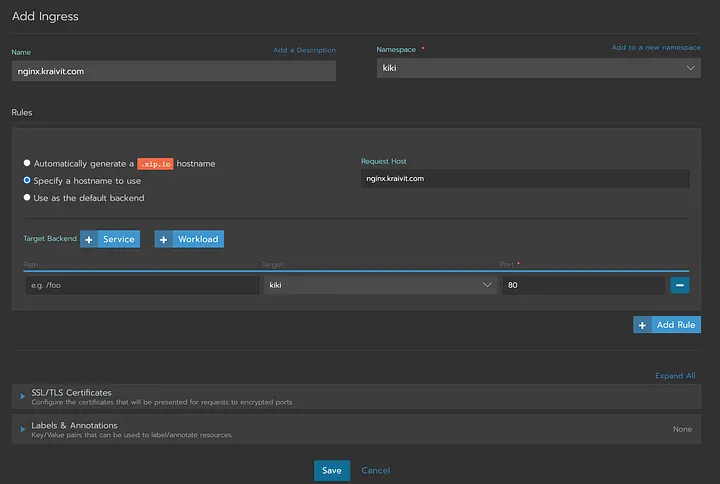Open the Namespace dropdown showing kiki
Viewport: 720px width, 484px height.
pos(539,68)
